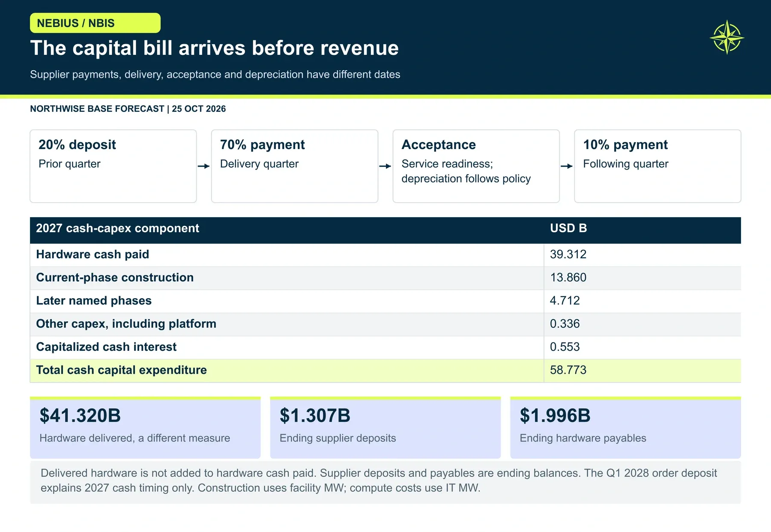Select 'Capitalized cash interest' row label
Screen dimensions: 771x532
coord(106,347)
